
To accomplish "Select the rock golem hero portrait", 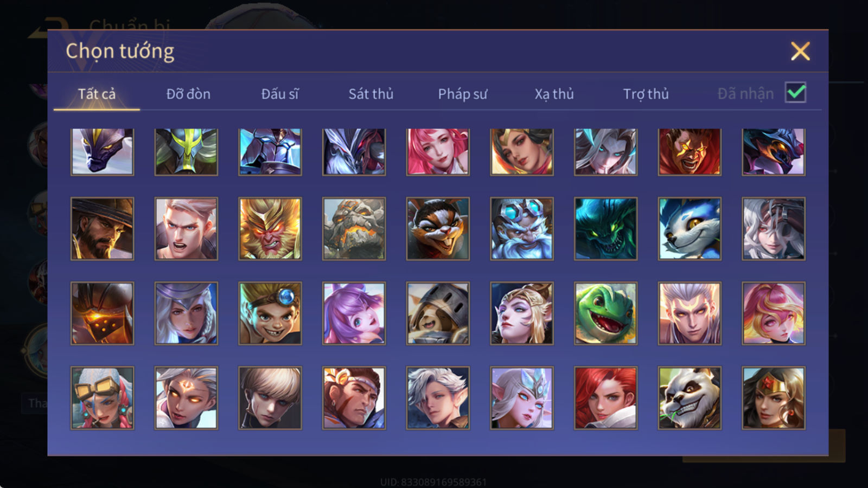I will point(354,229).
